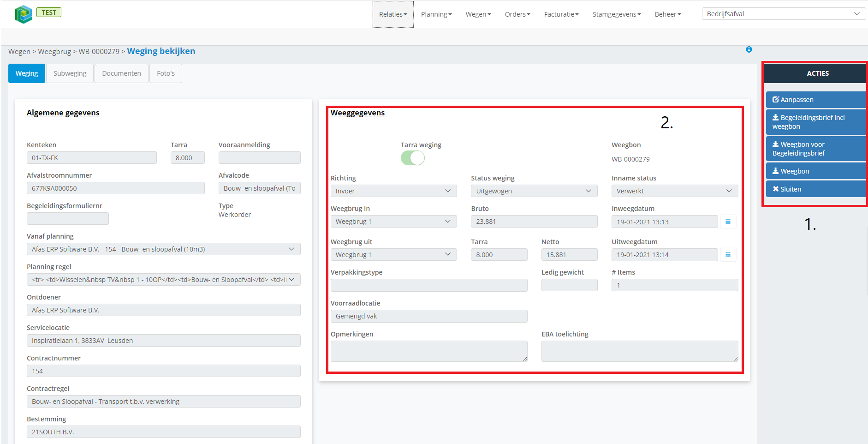868x444 pixels.
Task: Click the Uitweegdatum date field
Action: coord(665,255)
